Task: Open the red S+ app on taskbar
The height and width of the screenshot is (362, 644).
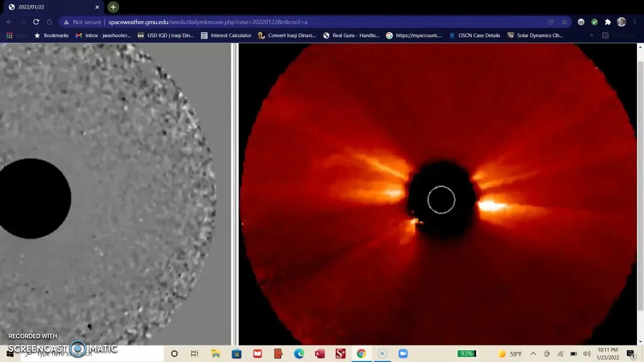Action: (x=341, y=353)
